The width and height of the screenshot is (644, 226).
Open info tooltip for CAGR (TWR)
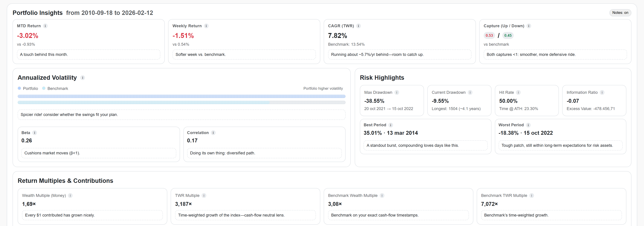pyautogui.click(x=358, y=26)
